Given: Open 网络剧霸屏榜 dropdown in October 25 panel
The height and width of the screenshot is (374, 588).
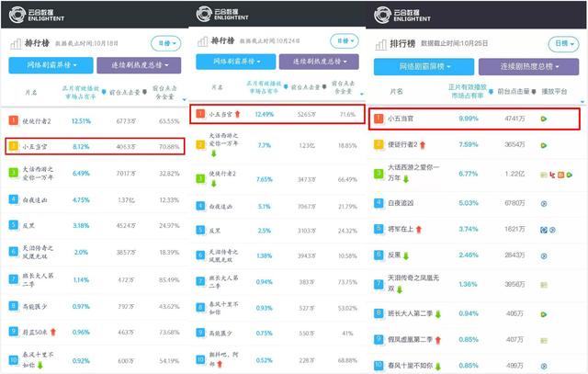Looking at the screenshot, I should [424, 67].
